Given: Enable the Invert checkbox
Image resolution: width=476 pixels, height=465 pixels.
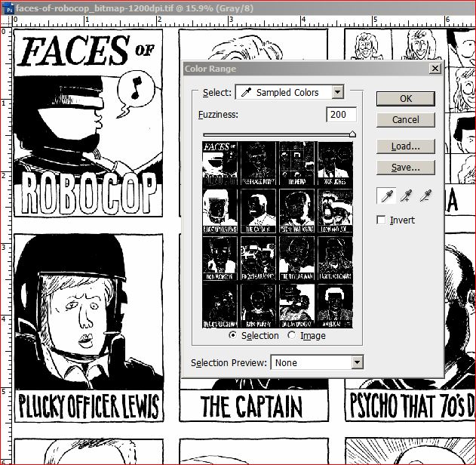Looking at the screenshot, I should click(381, 220).
